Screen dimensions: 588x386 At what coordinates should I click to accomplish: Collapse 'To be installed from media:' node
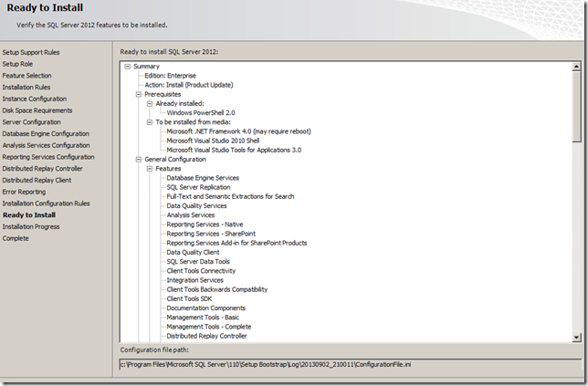point(150,122)
